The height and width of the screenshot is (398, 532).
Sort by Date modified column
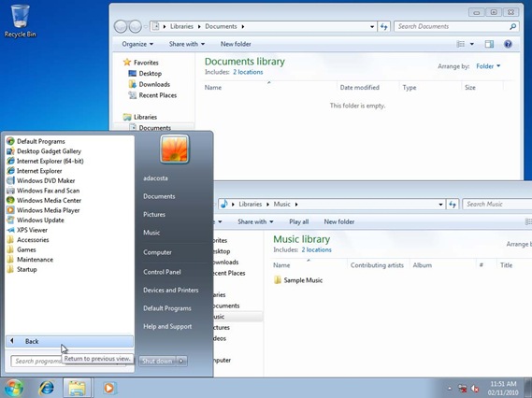point(360,88)
